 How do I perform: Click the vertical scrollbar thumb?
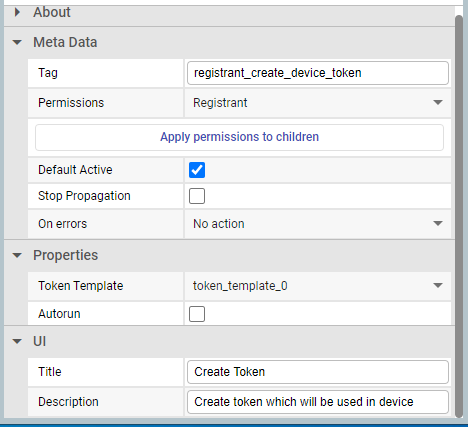[459, 216]
